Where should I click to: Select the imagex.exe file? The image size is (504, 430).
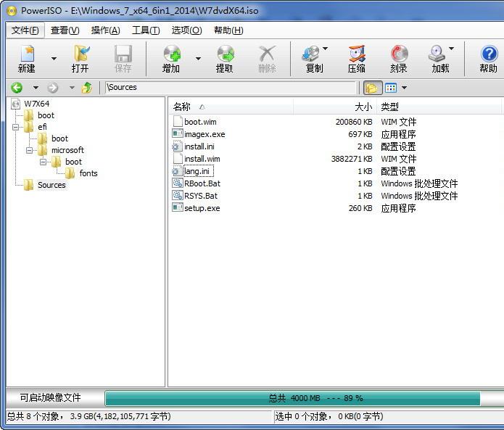(x=205, y=134)
